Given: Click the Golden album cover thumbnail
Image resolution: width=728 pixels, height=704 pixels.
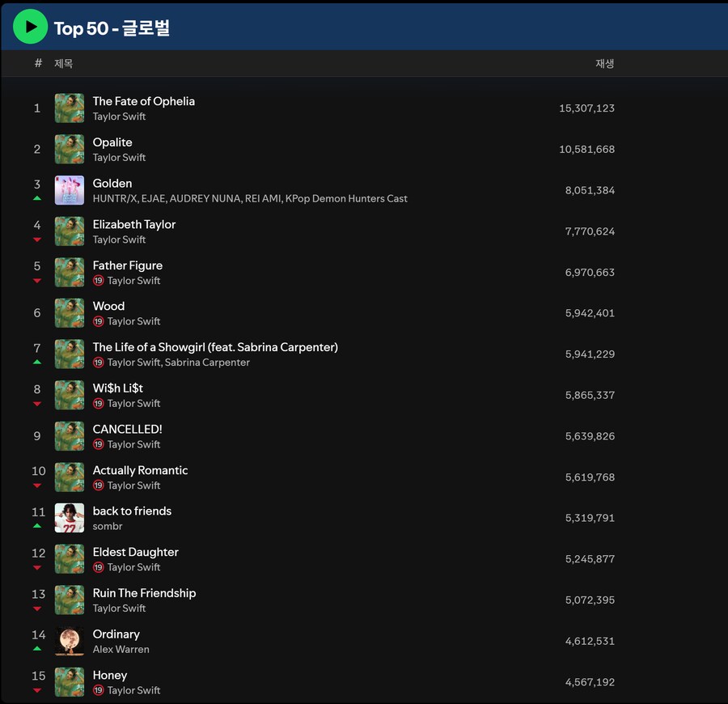Looking at the screenshot, I should click(x=70, y=190).
